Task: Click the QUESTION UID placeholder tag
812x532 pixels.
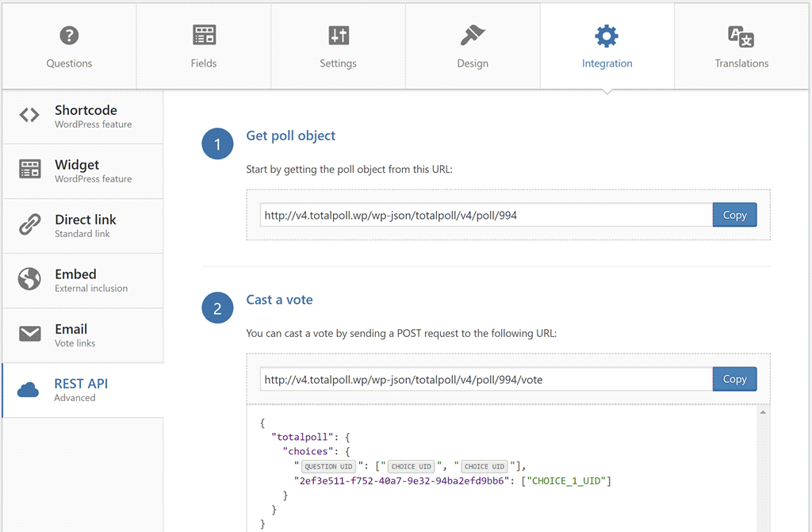Action: (x=328, y=466)
